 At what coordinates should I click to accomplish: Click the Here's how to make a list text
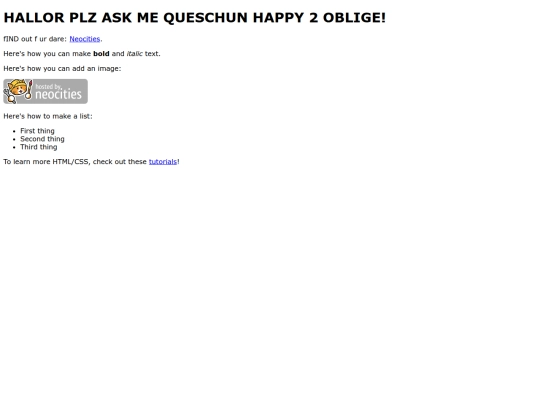click(48, 116)
